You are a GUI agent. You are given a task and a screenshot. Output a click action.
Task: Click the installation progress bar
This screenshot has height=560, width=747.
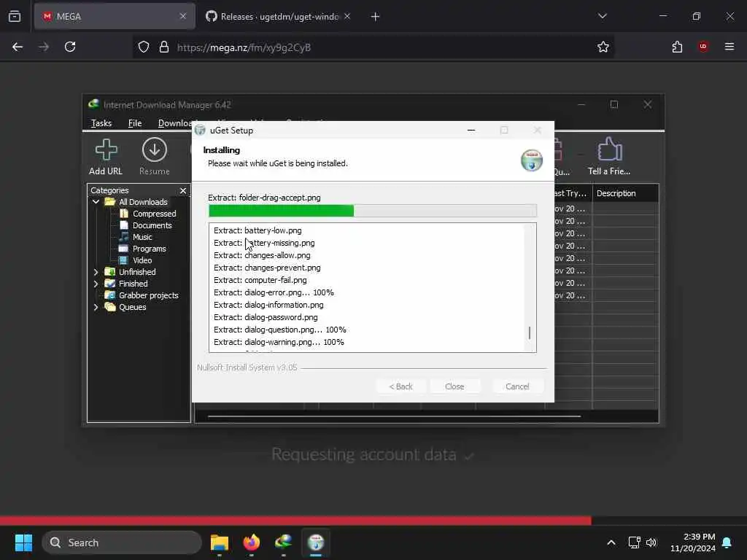tap(373, 211)
